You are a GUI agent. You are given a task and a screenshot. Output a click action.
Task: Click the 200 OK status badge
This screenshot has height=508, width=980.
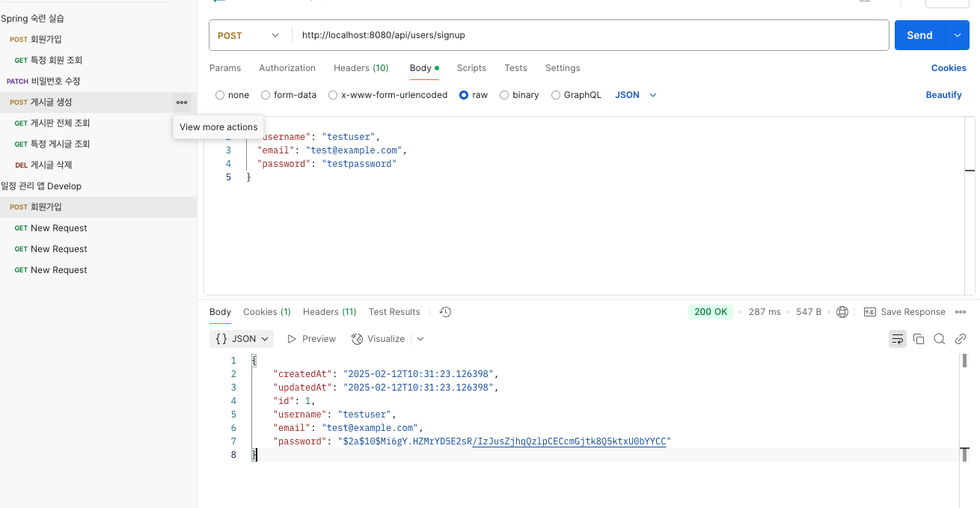711,312
